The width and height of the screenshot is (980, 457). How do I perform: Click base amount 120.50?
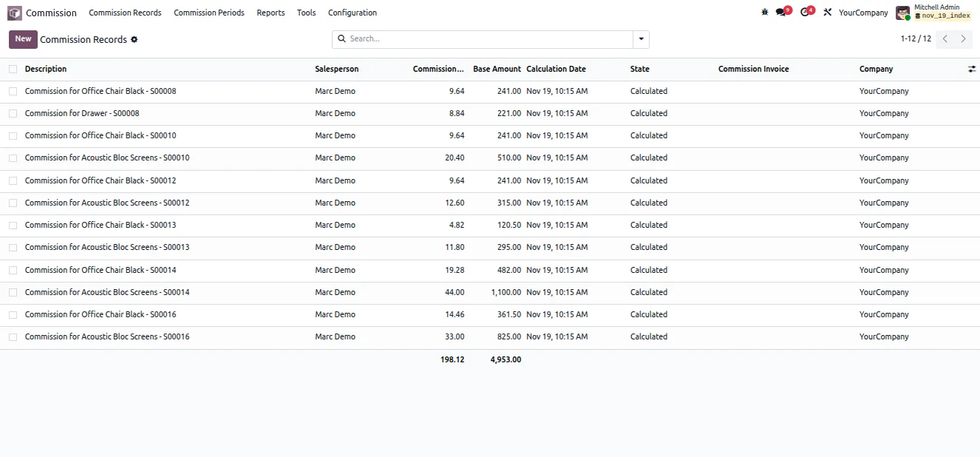point(509,225)
